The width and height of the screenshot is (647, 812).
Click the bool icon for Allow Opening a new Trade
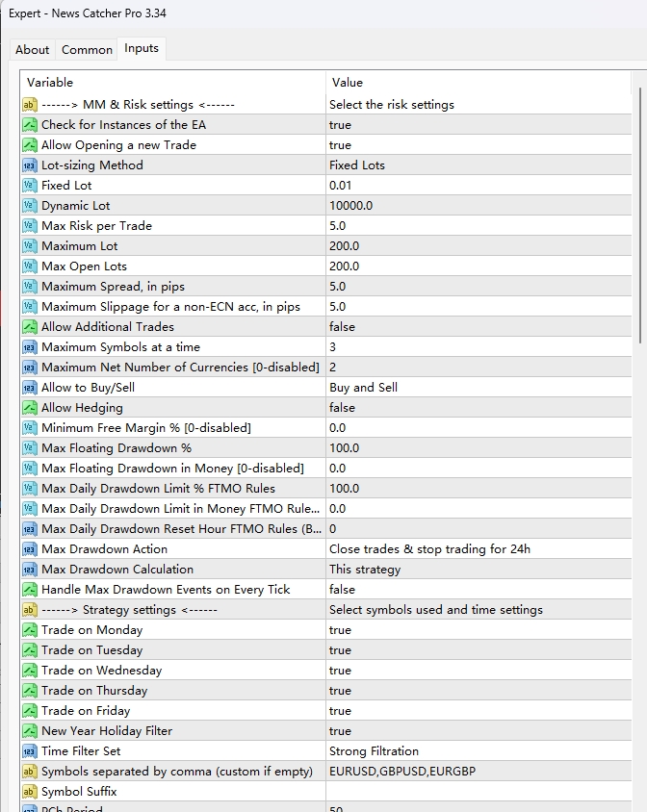tap(30, 145)
